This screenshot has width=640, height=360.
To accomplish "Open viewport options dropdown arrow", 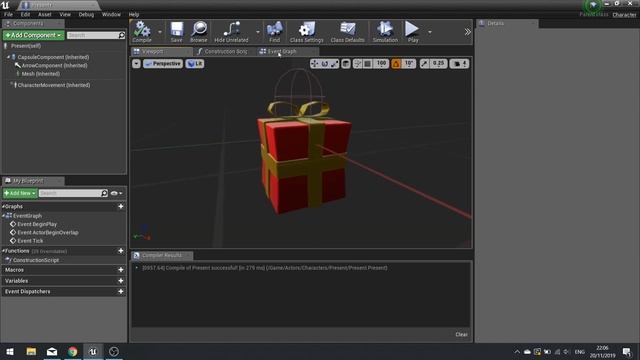I will (x=136, y=64).
